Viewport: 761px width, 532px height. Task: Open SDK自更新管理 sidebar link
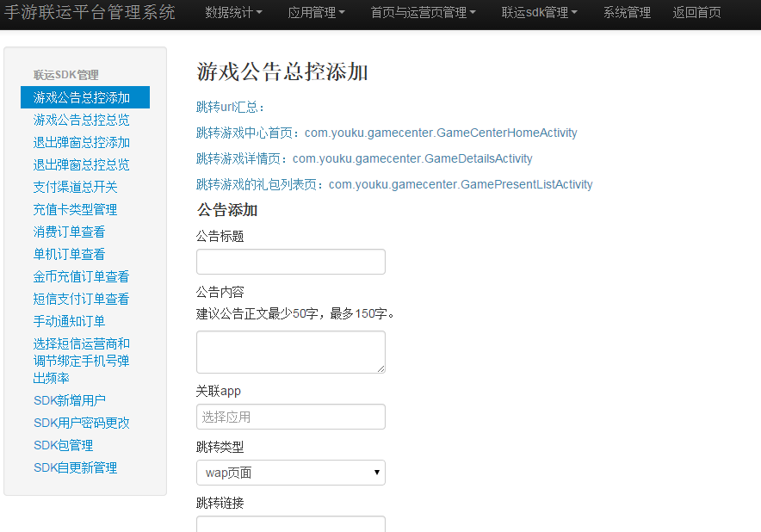[75, 467]
